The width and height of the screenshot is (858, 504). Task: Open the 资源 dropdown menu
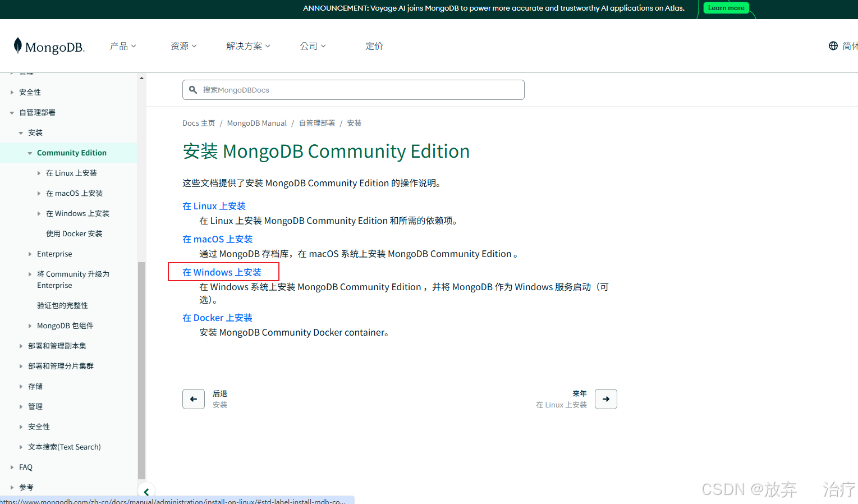pos(183,46)
